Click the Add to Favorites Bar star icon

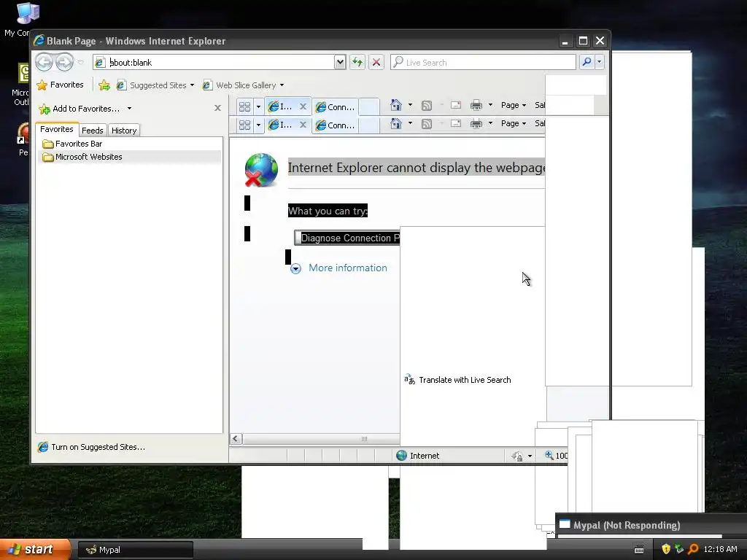pyautogui.click(x=104, y=85)
